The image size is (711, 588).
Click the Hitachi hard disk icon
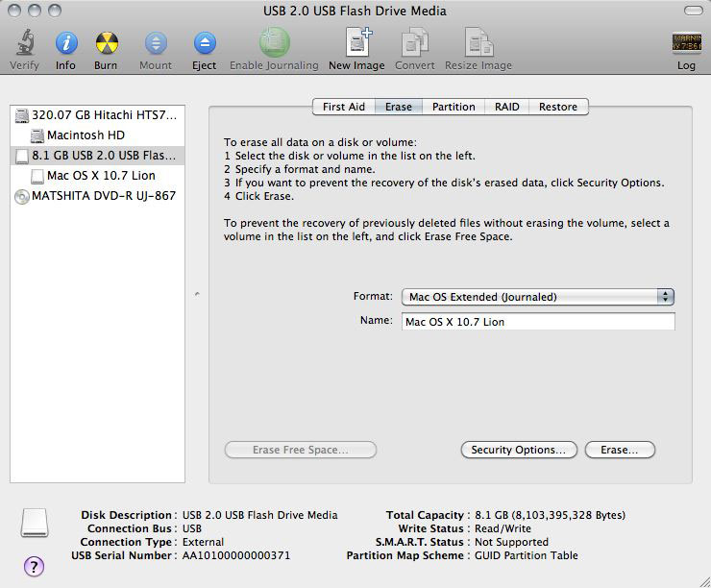22,115
